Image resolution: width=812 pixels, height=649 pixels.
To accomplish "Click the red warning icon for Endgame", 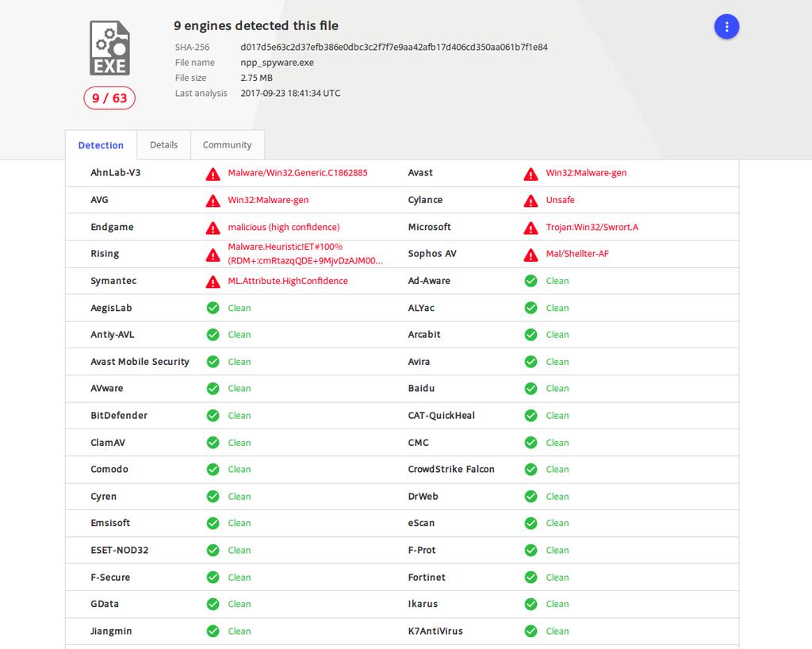I will [213, 228].
